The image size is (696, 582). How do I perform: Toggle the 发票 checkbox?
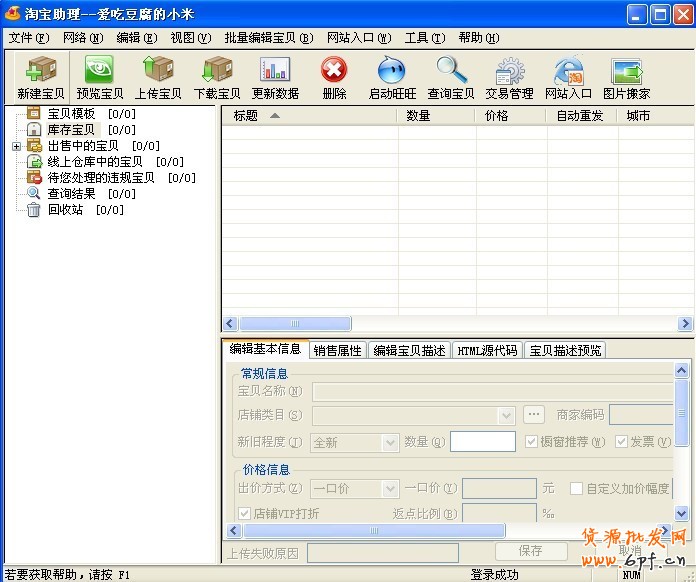(x=622, y=441)
